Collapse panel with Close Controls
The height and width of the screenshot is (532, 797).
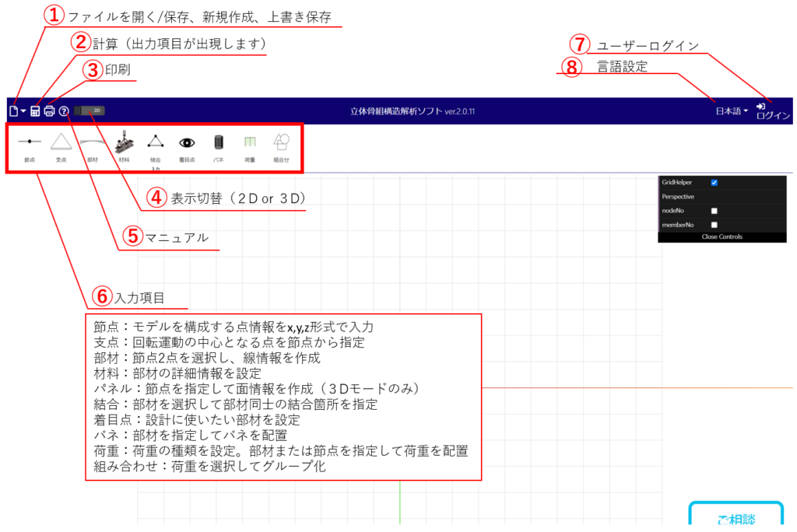pos(722,236)
